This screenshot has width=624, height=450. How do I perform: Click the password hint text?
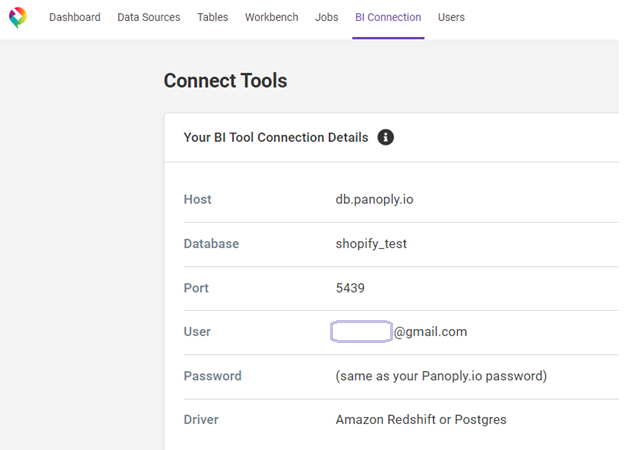[441, 376]
